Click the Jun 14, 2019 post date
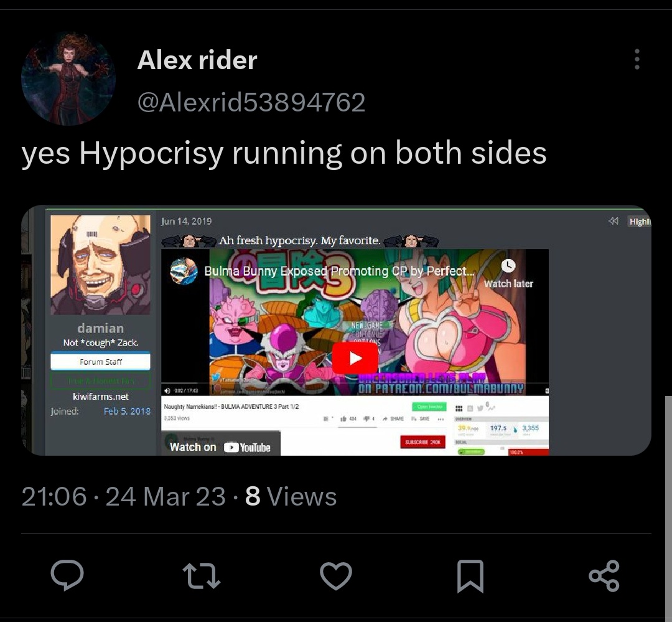 click(x=187, y=221)
